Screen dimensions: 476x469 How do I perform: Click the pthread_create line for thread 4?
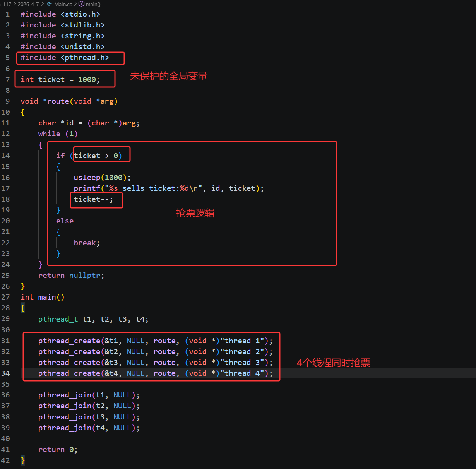click(156, 373)
